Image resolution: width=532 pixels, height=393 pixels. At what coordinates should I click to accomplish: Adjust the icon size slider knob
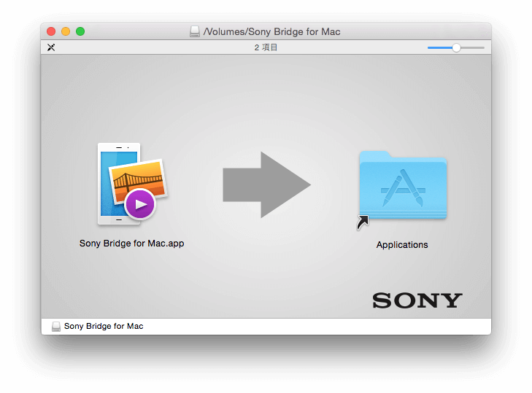456,48
